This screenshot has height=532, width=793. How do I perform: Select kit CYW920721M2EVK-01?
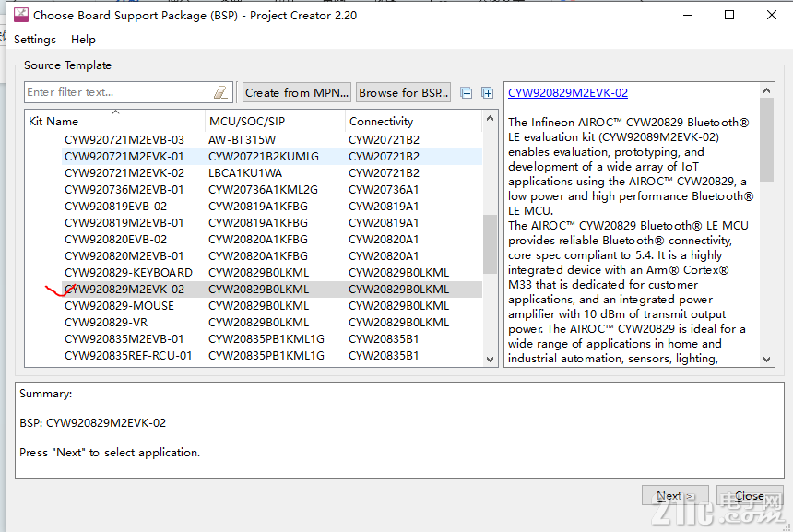pos(124,156)
